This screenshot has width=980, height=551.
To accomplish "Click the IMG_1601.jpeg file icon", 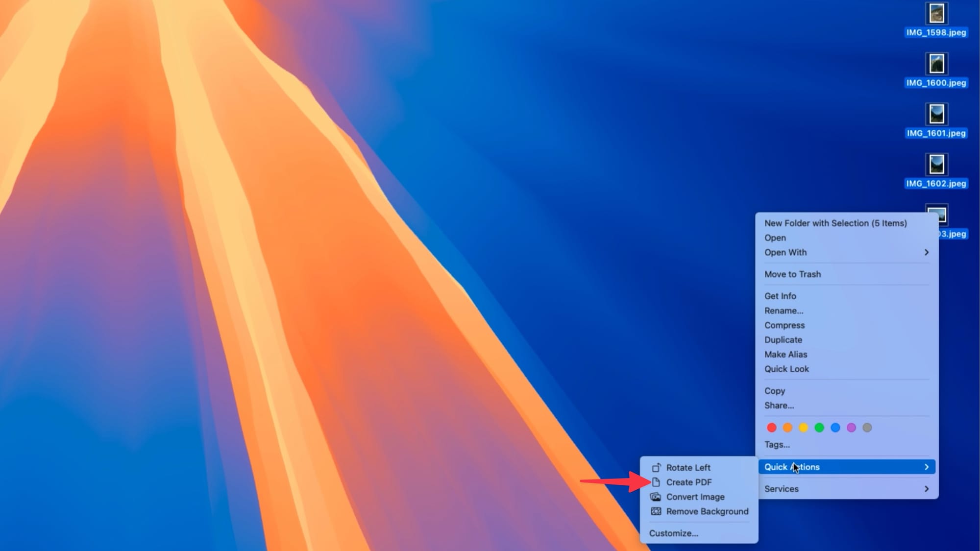I will [936, 114].
